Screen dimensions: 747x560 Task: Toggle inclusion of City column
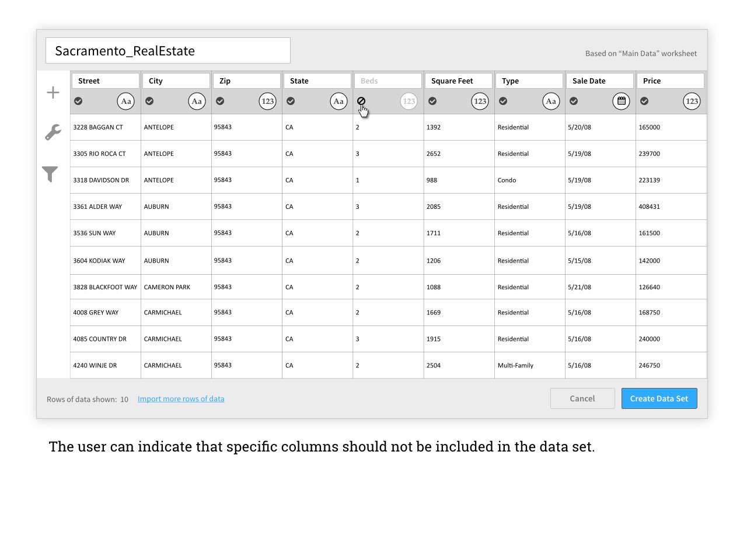point(149,101)
